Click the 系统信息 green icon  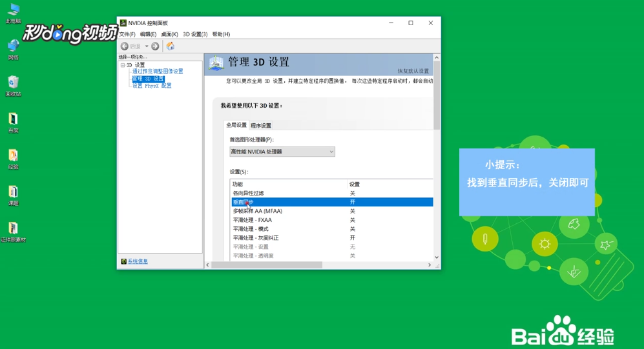123,261
